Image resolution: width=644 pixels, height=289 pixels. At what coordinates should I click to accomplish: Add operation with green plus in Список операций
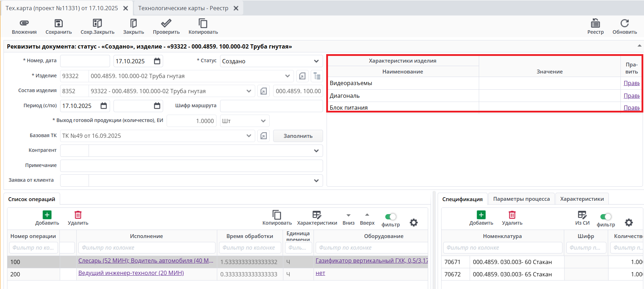coord(47,215)
